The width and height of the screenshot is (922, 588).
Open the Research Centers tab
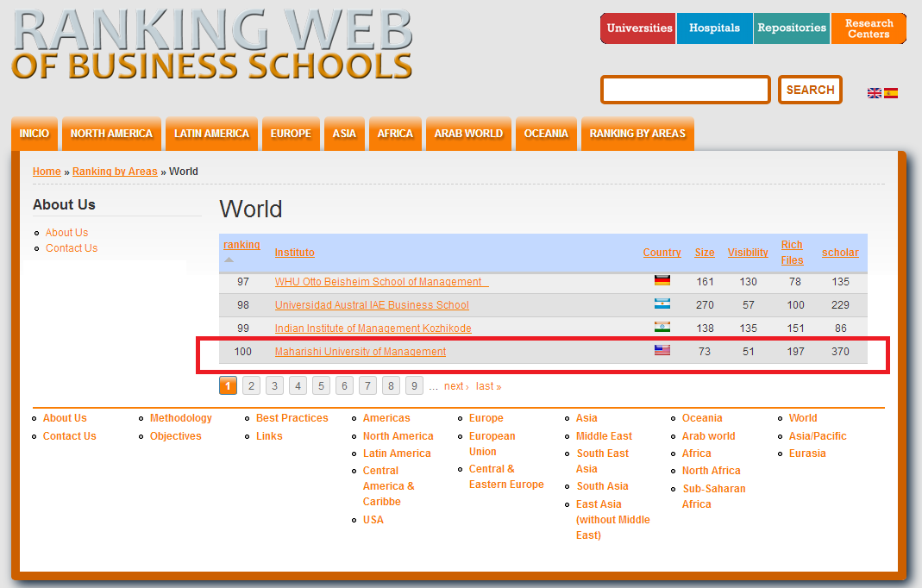(x=869, y=28)
